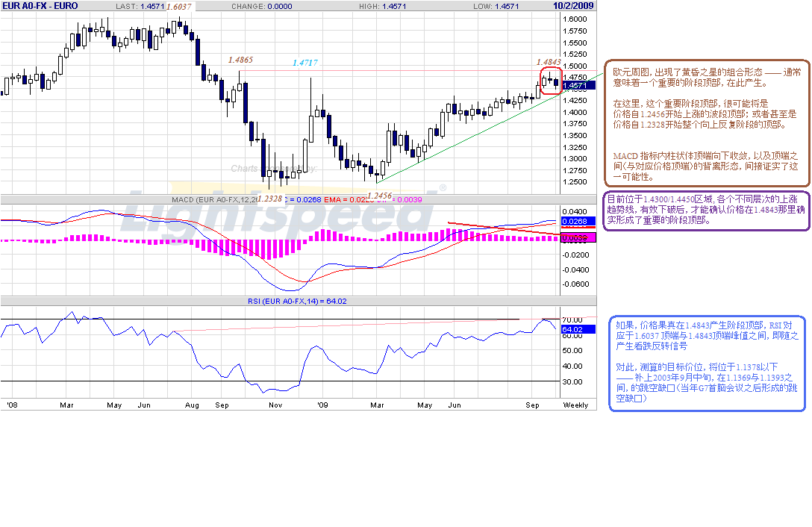
Task: Click the 1.4843 top price label
Action: coord(549,62)
